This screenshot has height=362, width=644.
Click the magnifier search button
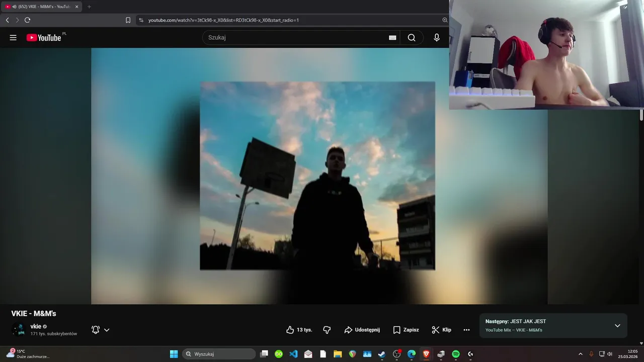click(x=412, y=38)
